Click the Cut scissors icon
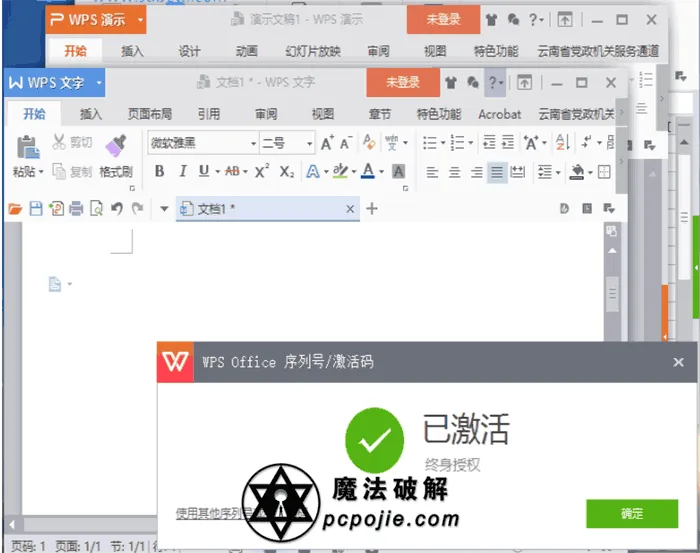 (58, 142)
